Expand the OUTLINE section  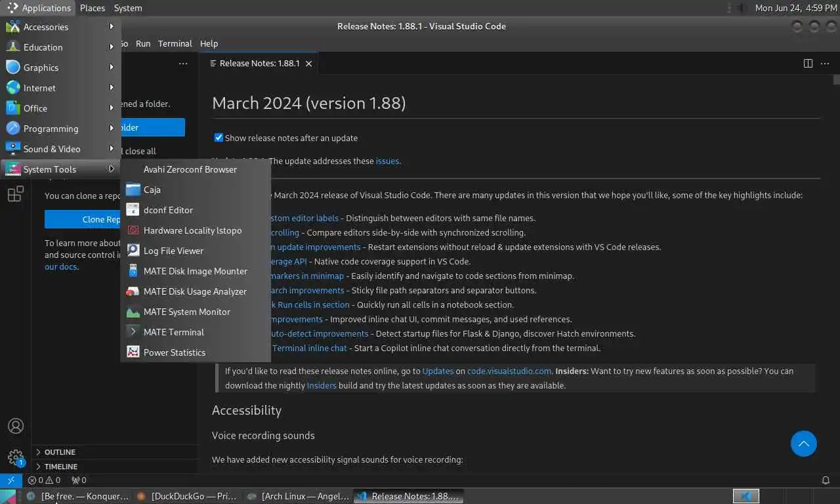(115, 452)
